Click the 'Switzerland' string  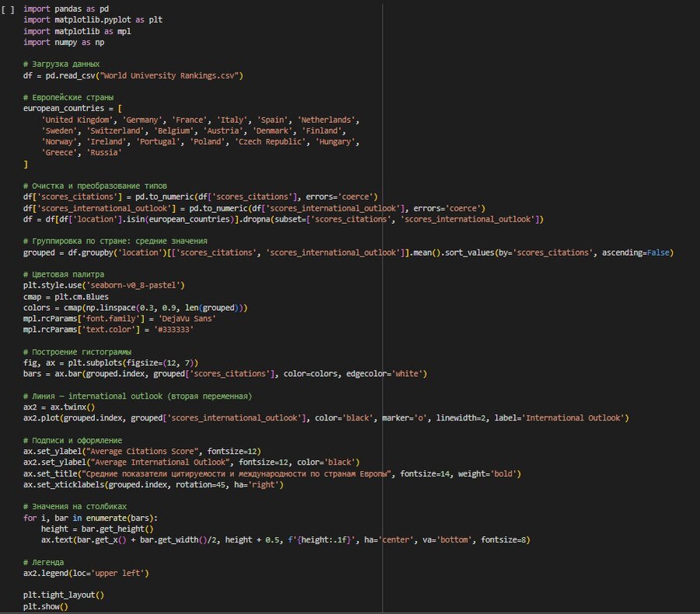tap(115, 131)
